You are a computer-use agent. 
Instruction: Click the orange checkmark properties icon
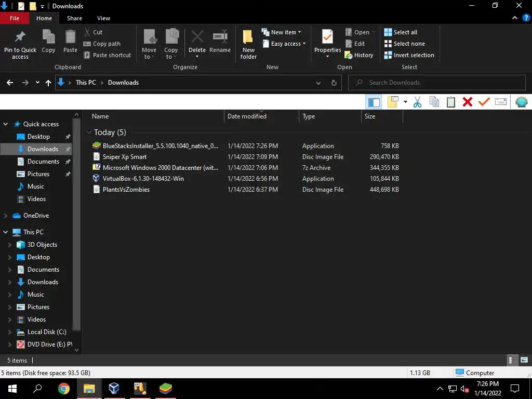[x=484, y=101]
